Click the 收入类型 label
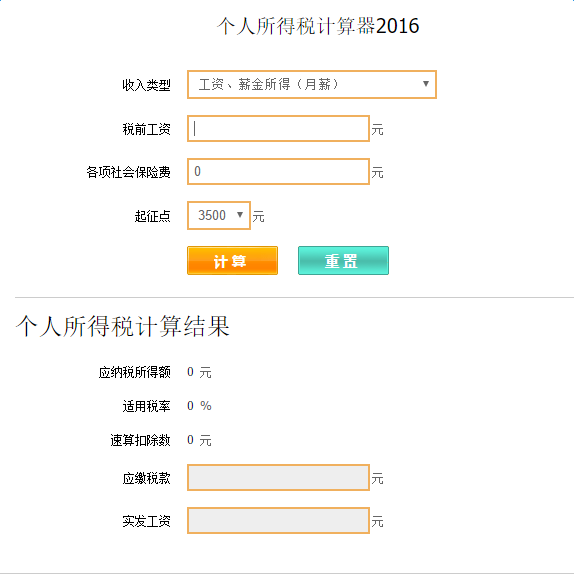574x587 pixels. [146, 85]
